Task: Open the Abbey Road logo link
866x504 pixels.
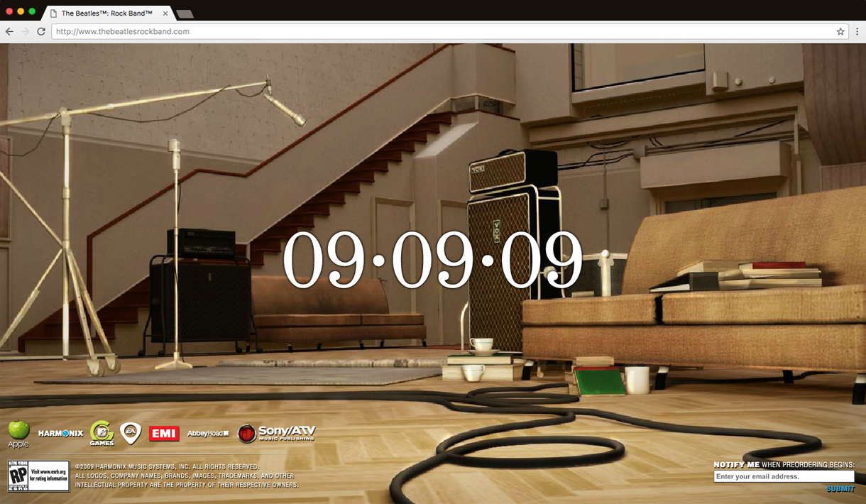Action: pyautogui.click(x=208, y=433)
